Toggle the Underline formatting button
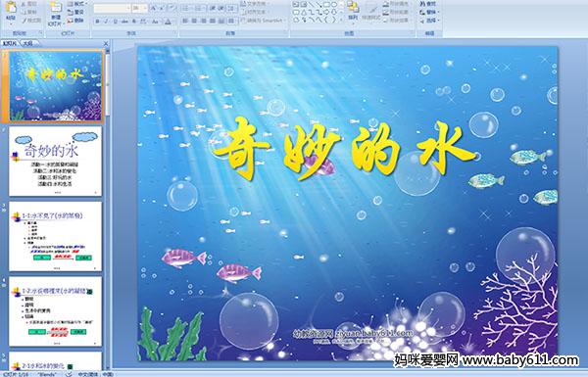 tap(115, 22)
